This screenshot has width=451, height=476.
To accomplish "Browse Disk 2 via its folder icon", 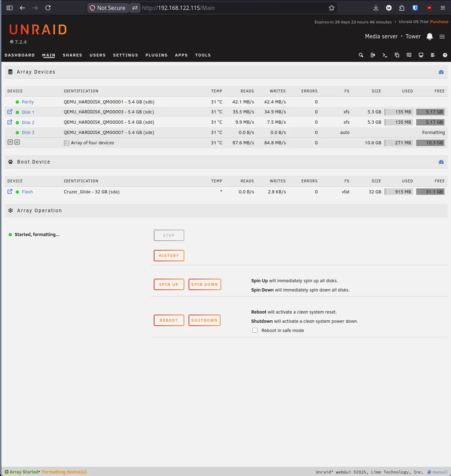I will point(10,122).
